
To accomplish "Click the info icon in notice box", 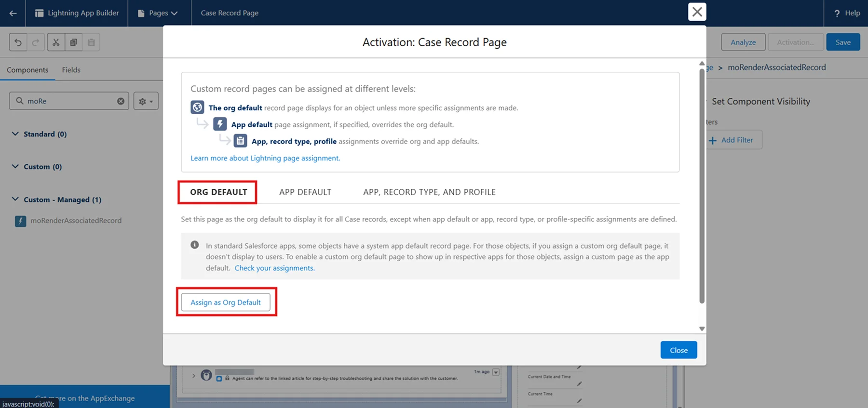I will tap(195, 245).
